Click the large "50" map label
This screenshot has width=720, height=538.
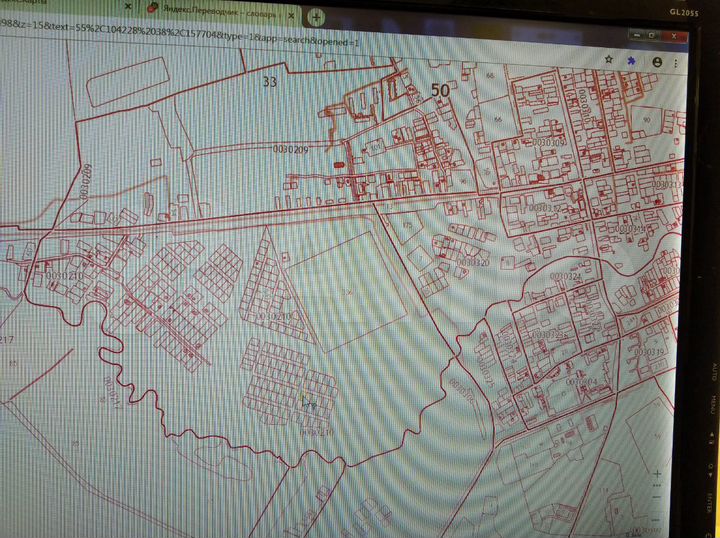[x=440, y=90]
